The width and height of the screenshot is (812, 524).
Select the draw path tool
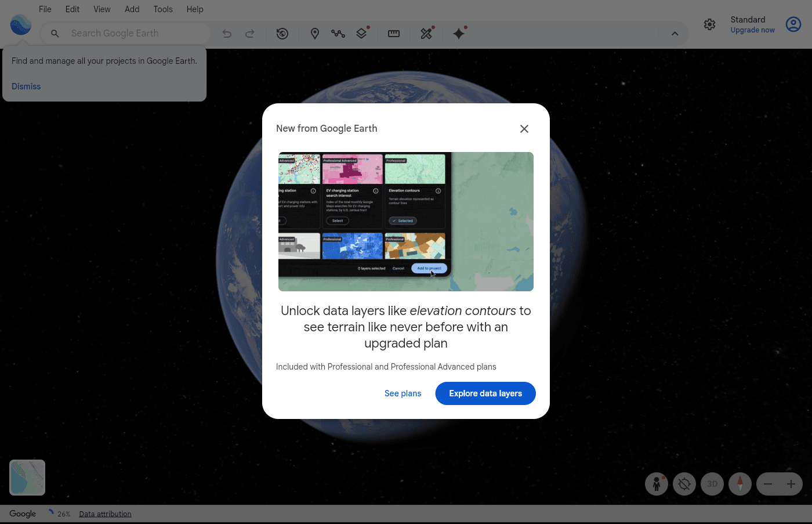(x=338, y=34)
